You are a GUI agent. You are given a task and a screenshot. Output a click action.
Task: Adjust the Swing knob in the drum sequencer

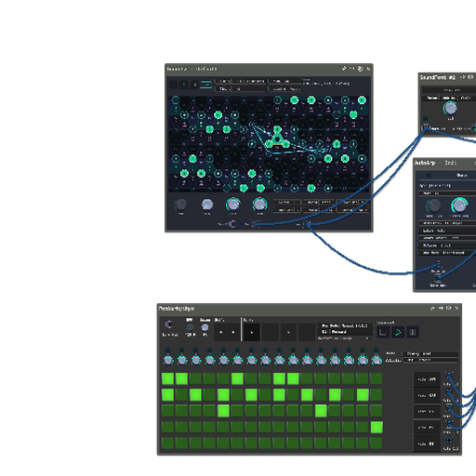[205, 327]
